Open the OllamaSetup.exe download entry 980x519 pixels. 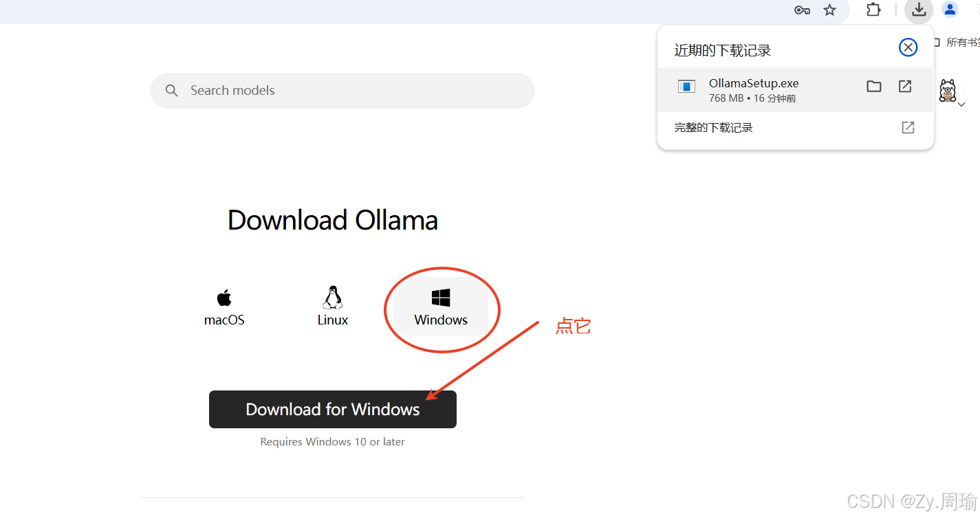796,90
